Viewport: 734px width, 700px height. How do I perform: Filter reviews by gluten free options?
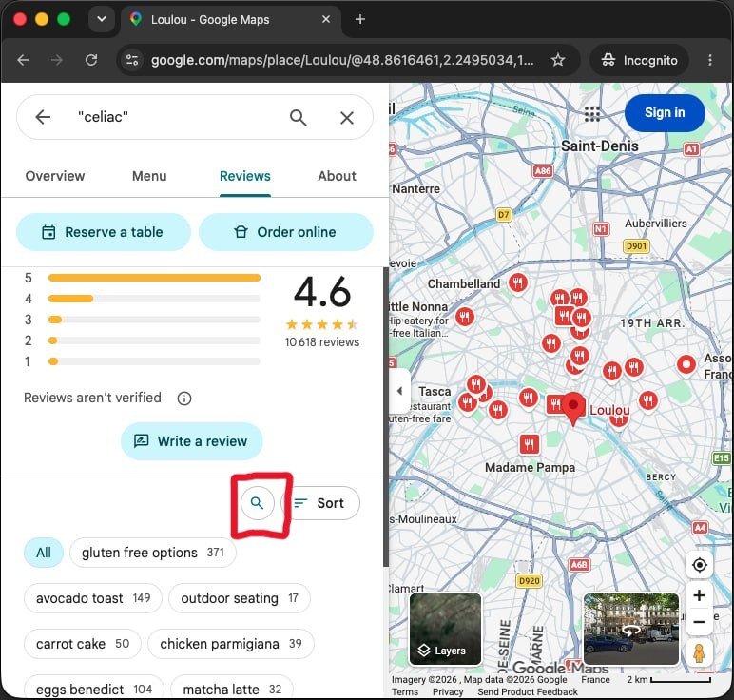[153, 553]
